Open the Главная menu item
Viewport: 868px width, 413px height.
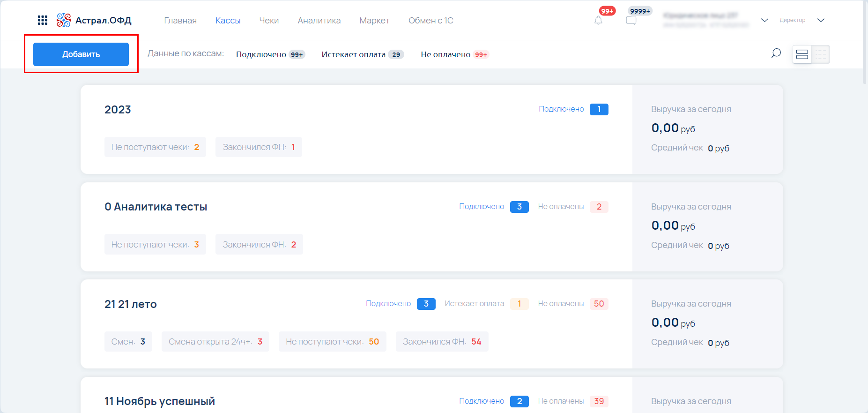tap(180, 21)
